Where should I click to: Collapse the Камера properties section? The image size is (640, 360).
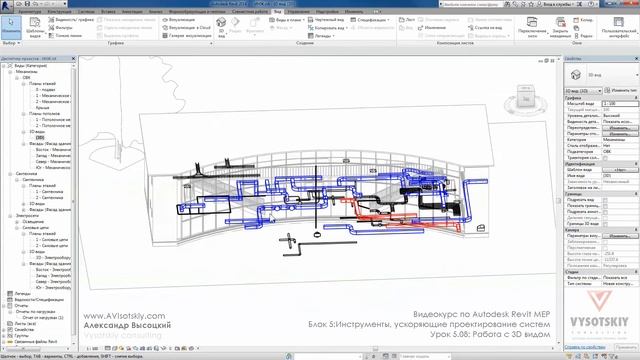(636, 230)
